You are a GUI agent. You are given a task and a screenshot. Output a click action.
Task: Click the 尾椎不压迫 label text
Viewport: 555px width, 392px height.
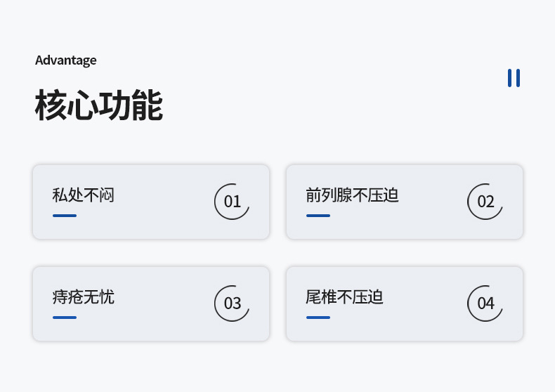(x=344, y=296)
